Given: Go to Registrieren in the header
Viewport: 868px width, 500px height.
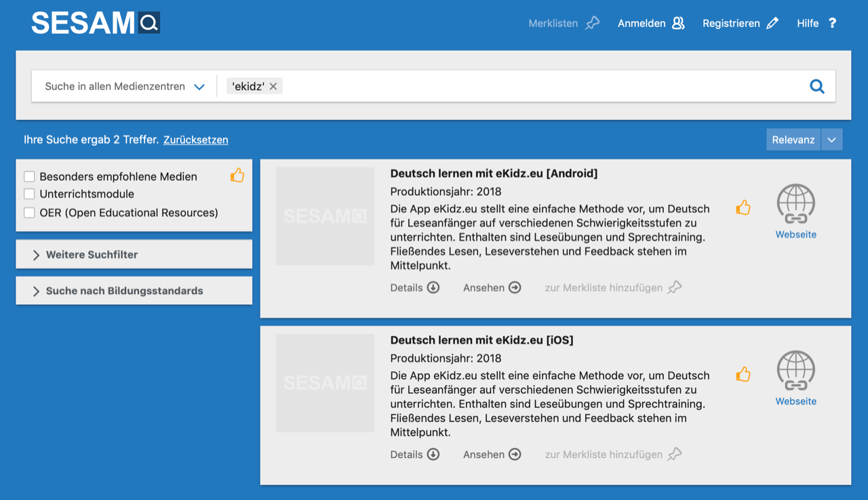Looking at the screenshot, I should [740, 24].
